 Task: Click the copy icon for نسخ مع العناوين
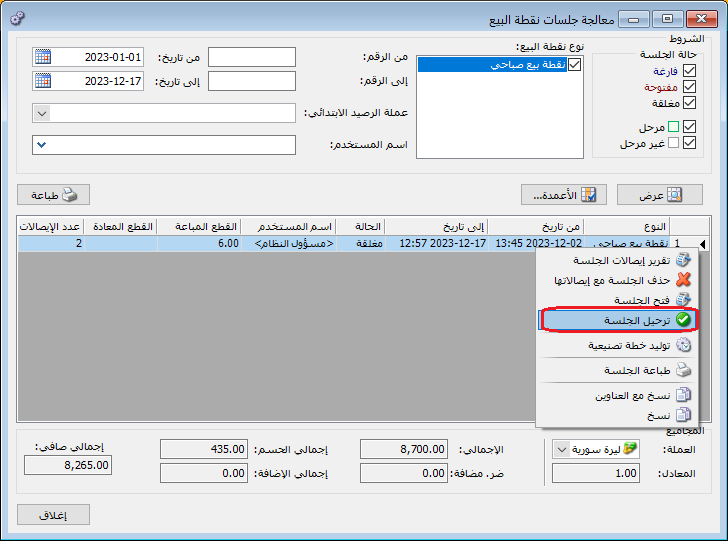click(683, 395)
